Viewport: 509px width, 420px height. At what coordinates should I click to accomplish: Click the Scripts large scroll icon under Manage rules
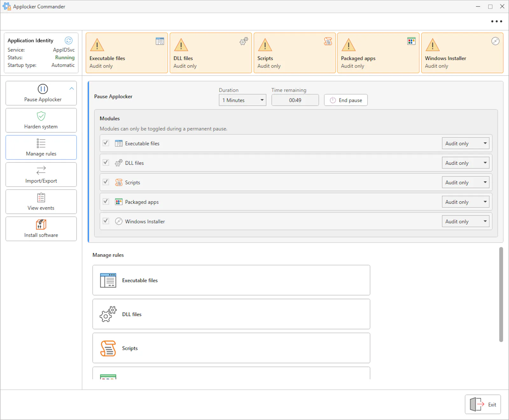pos(108,348)
